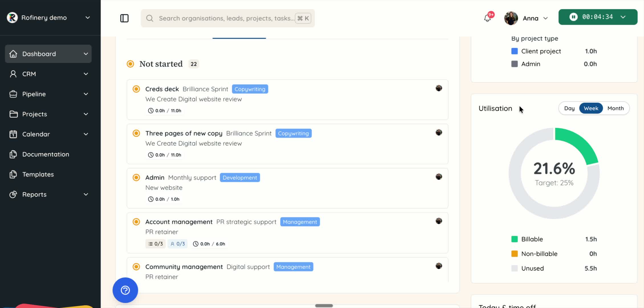Toggle status circle of Admin task

click(x=136, y=177)
